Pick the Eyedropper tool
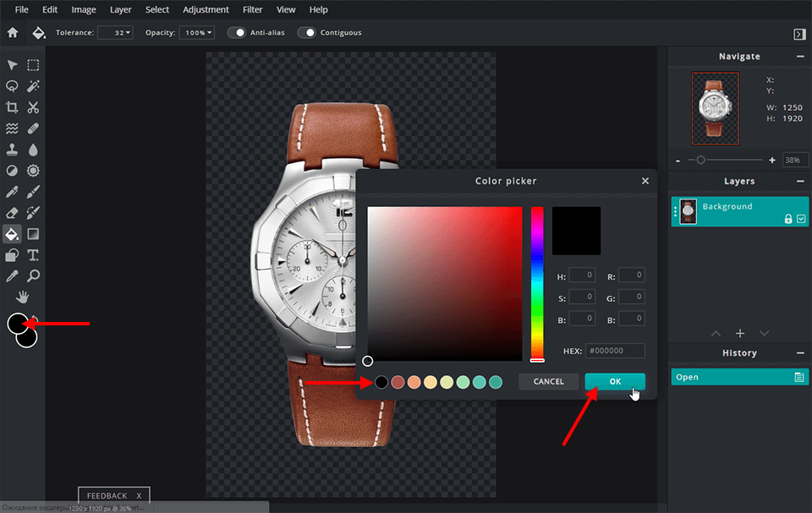 pos(11,276)
